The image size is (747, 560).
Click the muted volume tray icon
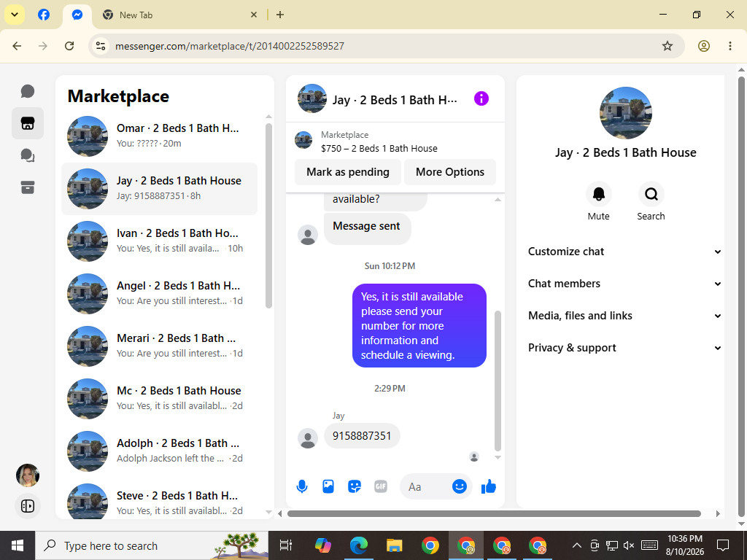point(629,545)
